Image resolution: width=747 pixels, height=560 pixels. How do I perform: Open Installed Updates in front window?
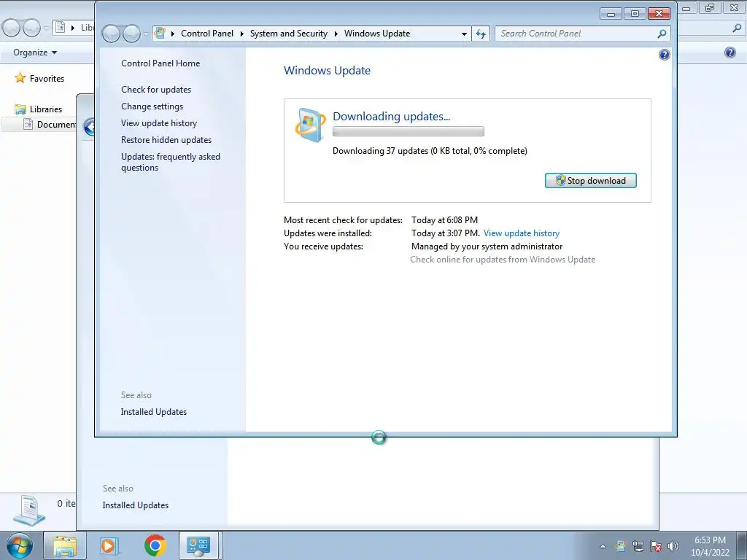point(154,412)
